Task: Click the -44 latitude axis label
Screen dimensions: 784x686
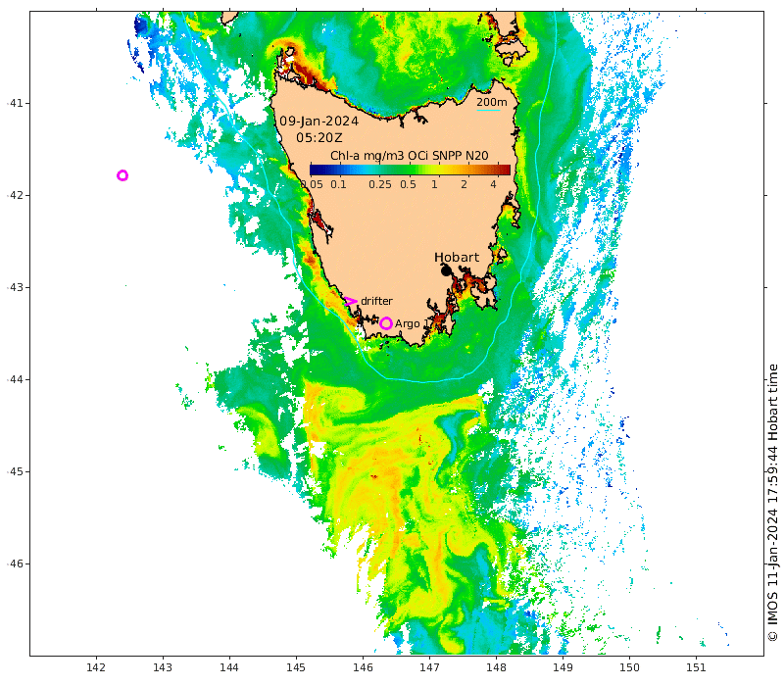Action: (x=14, y=379)
